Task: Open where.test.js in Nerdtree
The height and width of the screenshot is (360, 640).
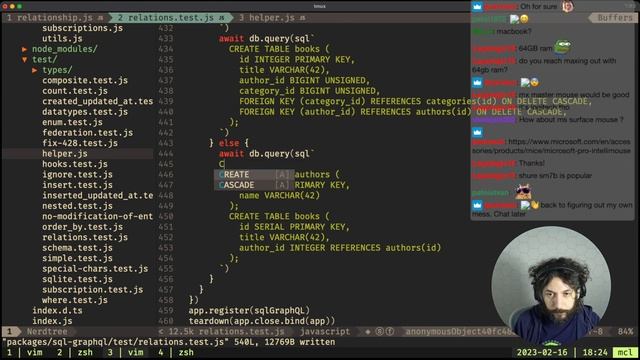Action: pyautogui.click(x=75, y=300)
